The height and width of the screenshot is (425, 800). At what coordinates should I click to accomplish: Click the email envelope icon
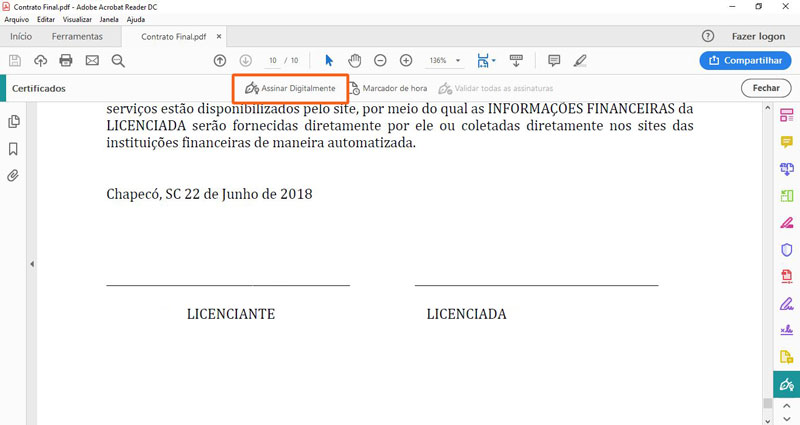point(92,61)
